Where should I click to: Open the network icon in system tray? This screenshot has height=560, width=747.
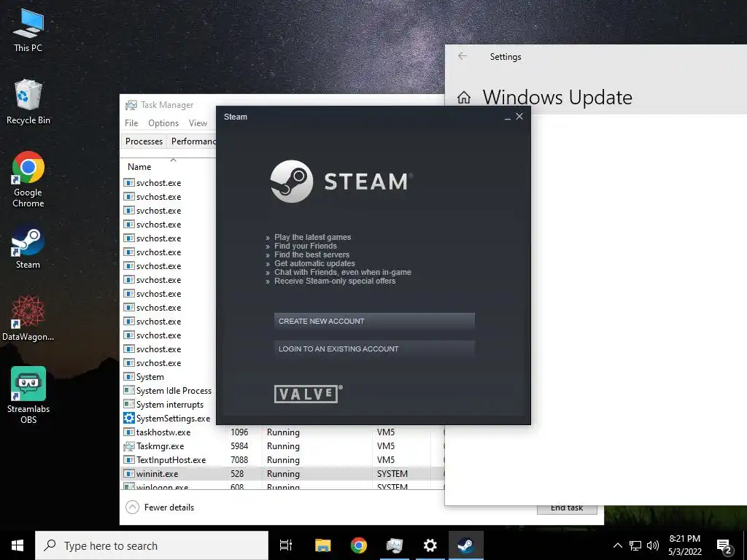pyautogui.click(x=635, y=545)
